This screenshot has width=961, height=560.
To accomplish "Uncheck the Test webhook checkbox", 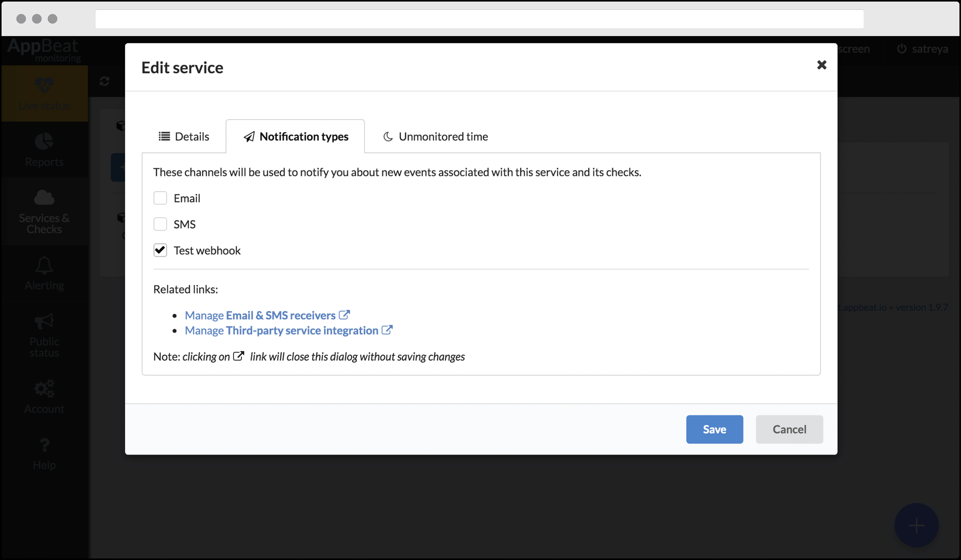I will (x=160, y=250).
